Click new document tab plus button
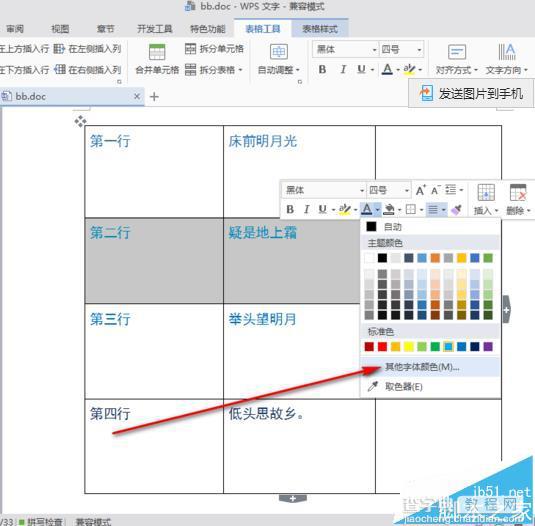 click(154, 97)
